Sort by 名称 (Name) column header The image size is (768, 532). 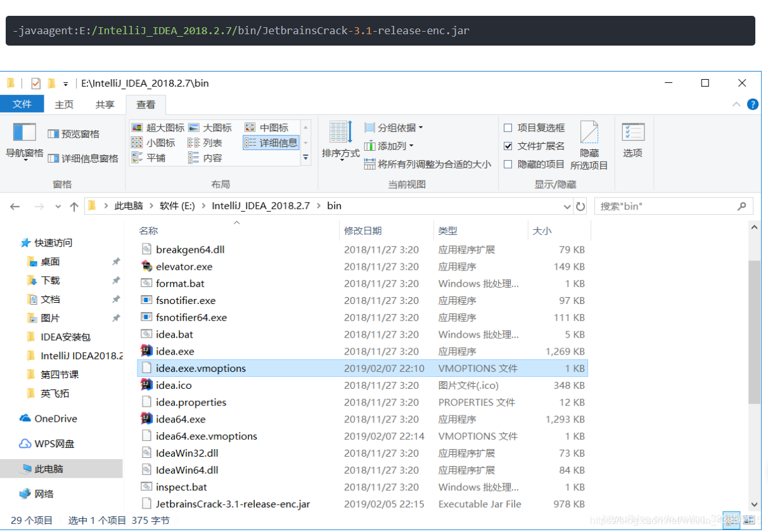(148, 231)
